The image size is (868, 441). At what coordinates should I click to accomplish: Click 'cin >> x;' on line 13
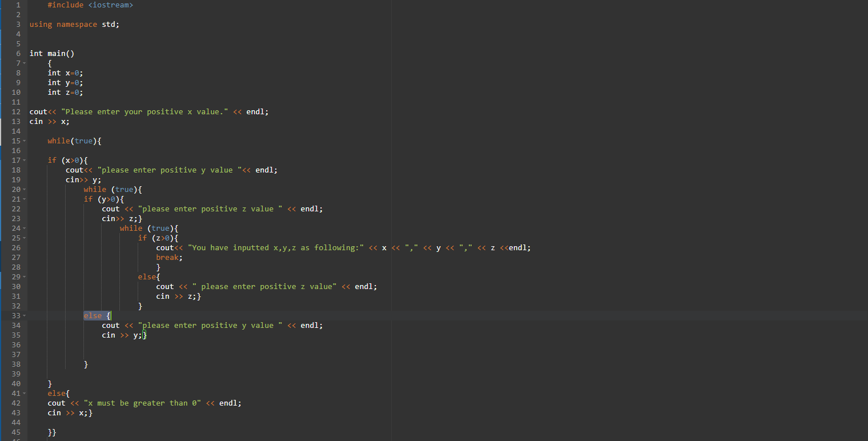coord(50,121)
